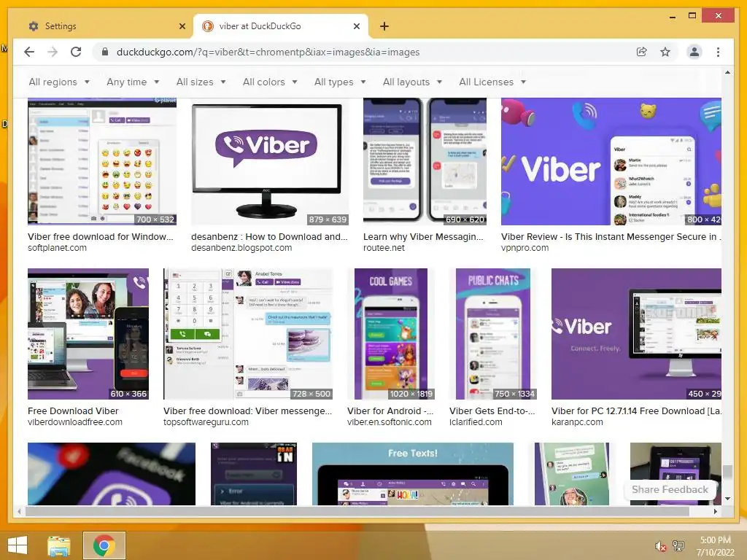Open the desanbenz How to Download link

[x=269, y=237]
